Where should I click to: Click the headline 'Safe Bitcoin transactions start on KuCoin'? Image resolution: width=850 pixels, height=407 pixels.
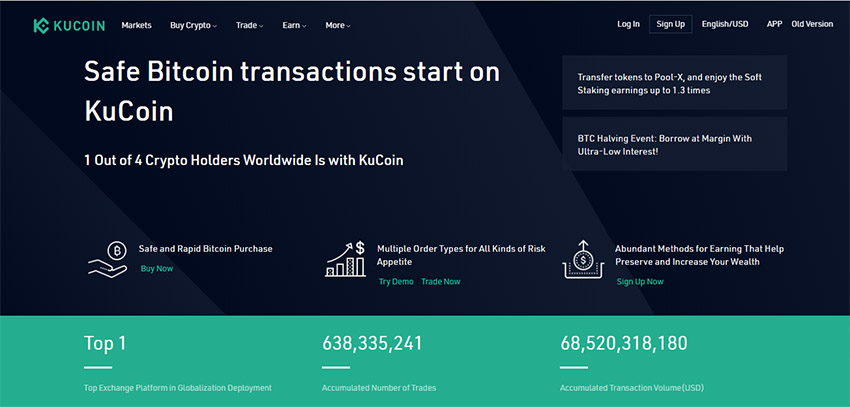click(x=292, y=92)
